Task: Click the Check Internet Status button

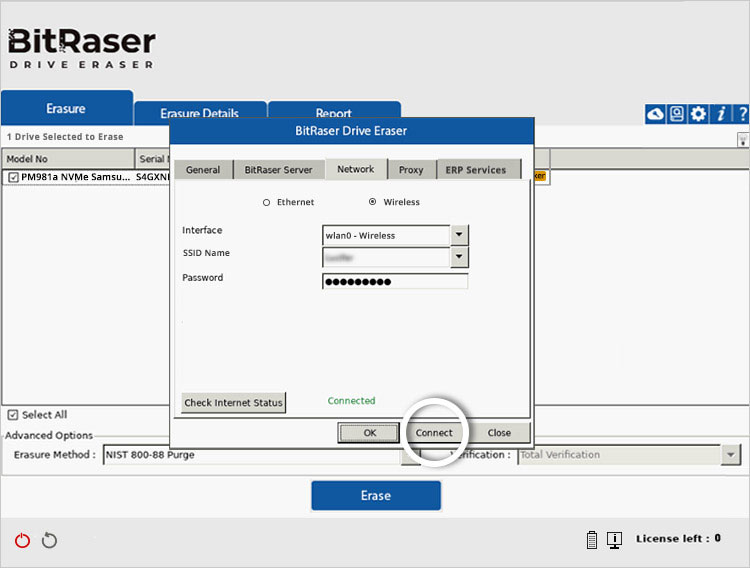Action: pyautogui.click(x=233, y=402)
